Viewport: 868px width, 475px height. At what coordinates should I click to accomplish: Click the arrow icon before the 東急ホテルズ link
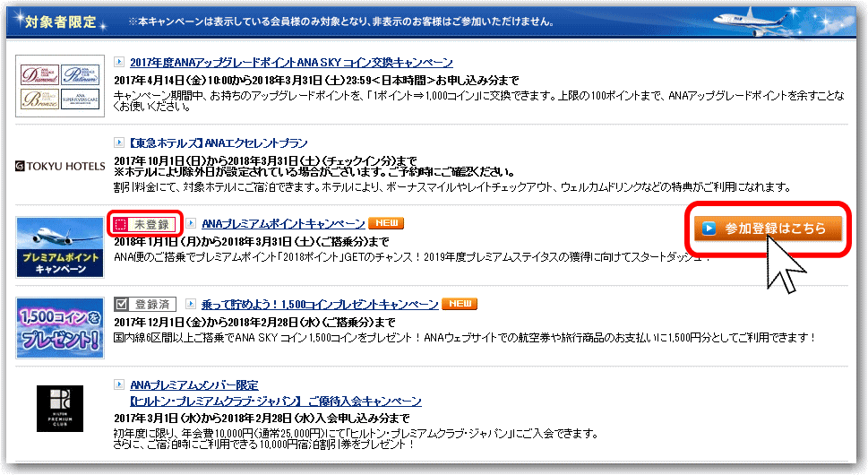pos(119,142)
